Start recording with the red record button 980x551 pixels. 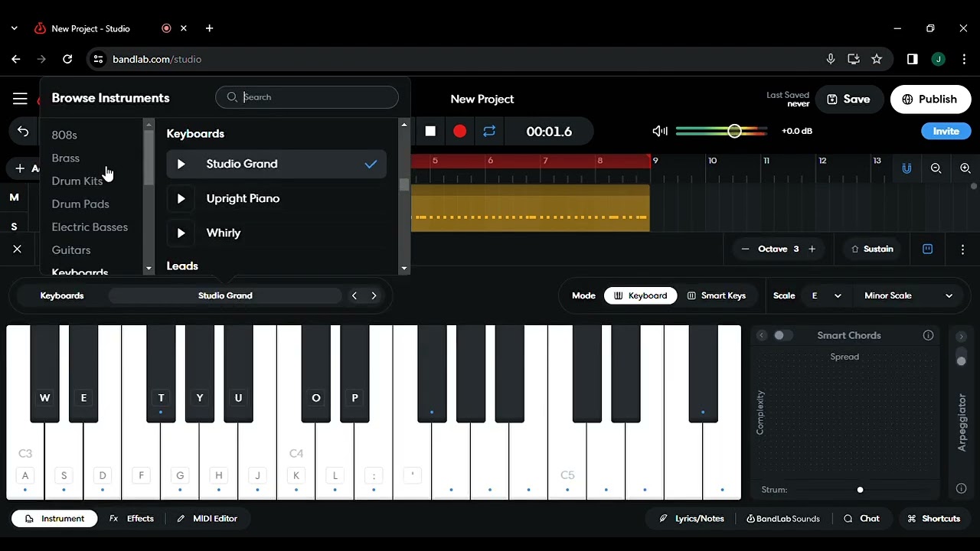click(459, 132)
